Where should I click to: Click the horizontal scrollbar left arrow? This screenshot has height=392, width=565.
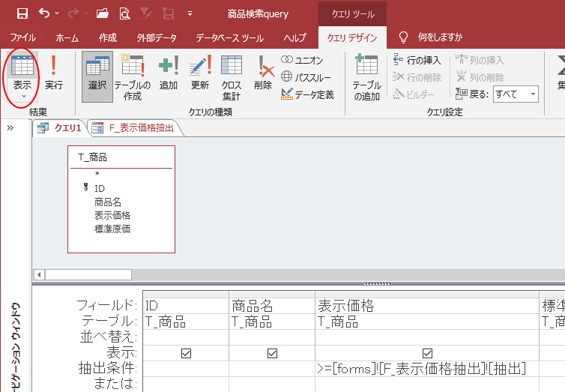tap(39, 275)
